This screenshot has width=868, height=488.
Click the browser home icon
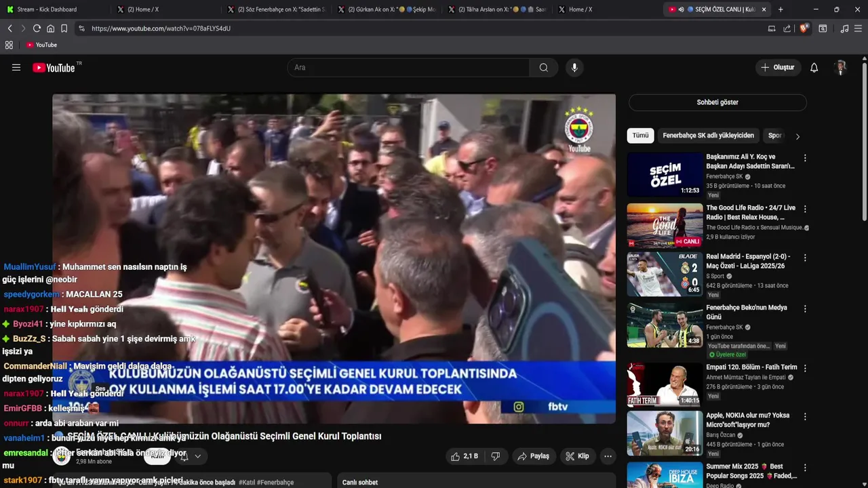pyautogui.click(x=50, y=28)
